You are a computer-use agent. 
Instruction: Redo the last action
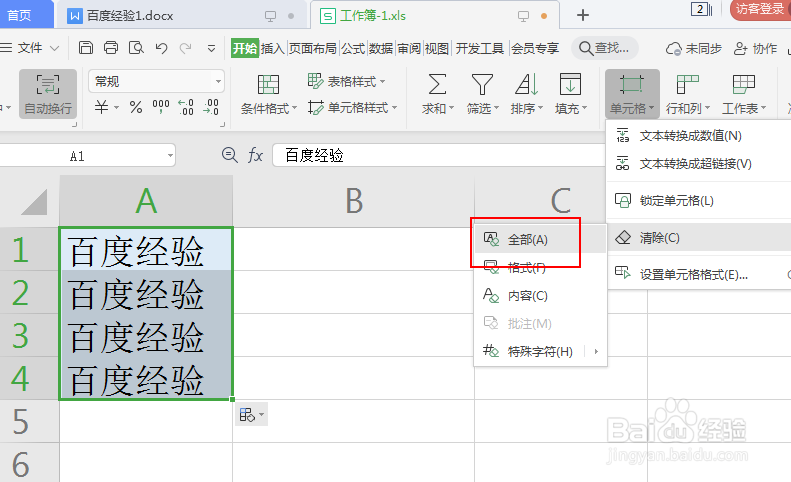tap(186, 48)
